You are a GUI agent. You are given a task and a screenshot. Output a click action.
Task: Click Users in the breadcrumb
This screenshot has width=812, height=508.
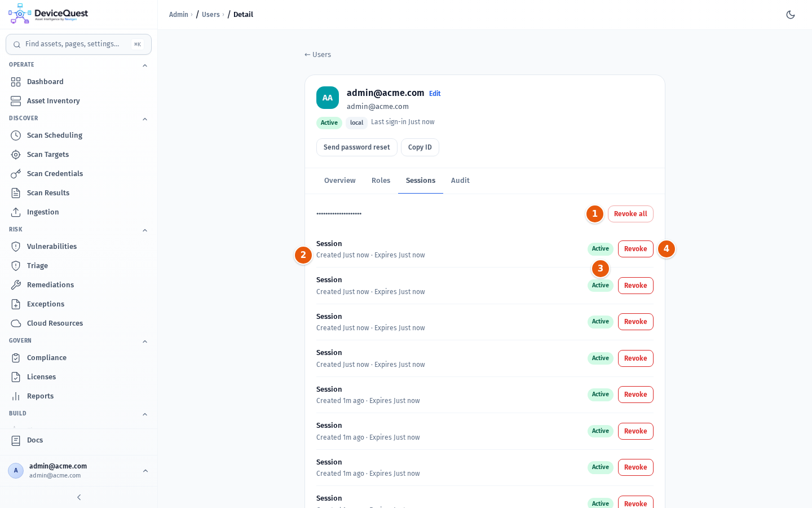point(211,15)
